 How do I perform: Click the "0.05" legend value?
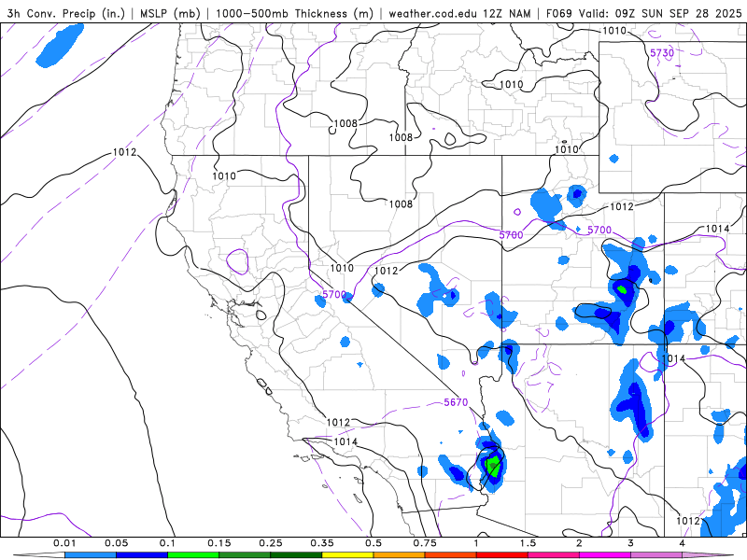(x=116, y=543)
